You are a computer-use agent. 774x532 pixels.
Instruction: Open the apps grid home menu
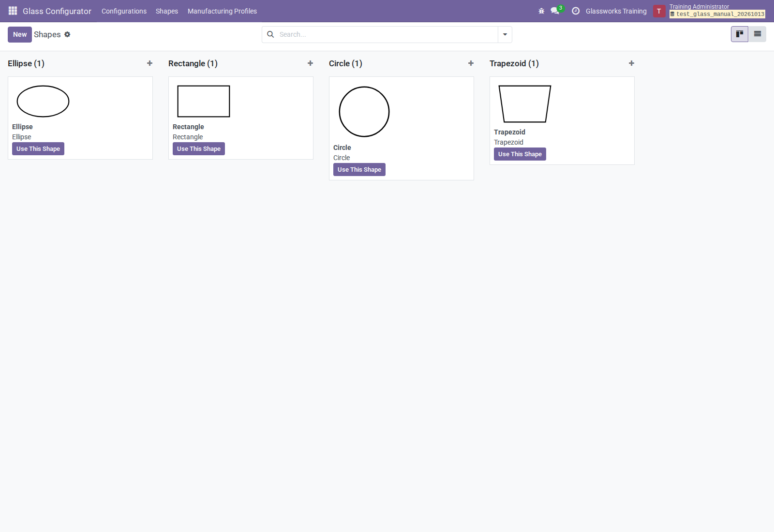click(x=13, y=11)
